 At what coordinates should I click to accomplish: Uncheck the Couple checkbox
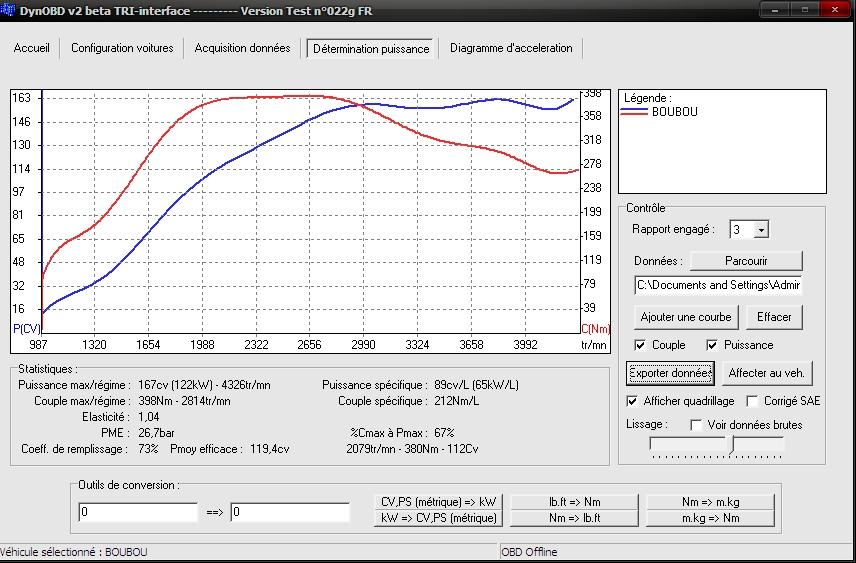(x=640, y=345)
